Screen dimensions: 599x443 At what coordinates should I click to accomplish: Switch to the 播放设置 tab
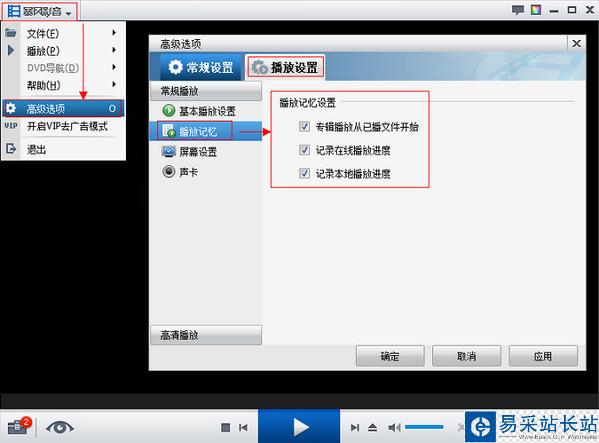[x=285, y=67]
